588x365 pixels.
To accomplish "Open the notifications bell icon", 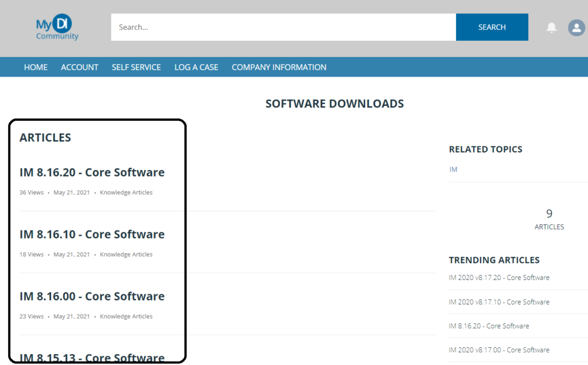I will 551,27.
